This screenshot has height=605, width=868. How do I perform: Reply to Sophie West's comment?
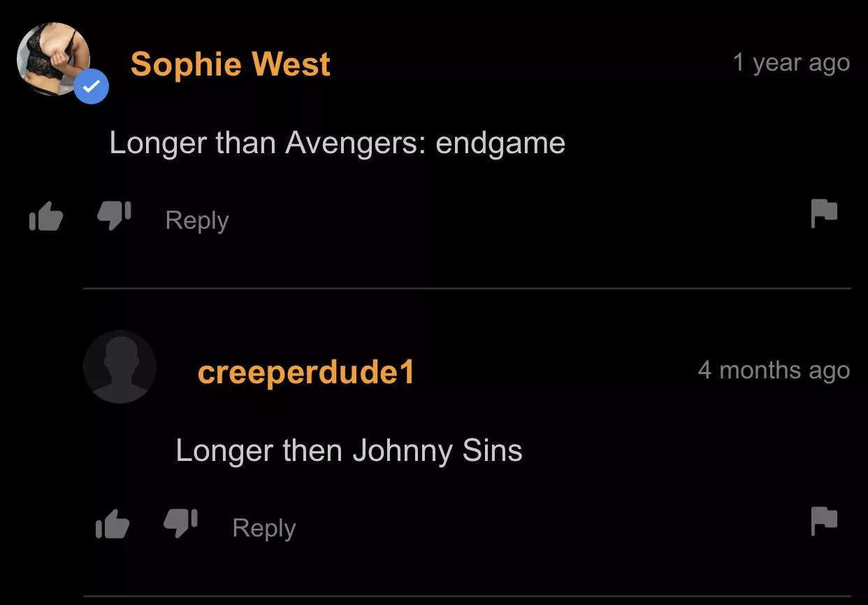click(x=197, y=220)
